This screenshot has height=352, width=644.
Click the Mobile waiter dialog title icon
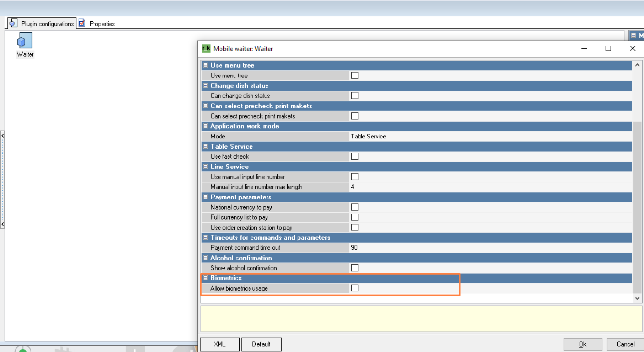point(206,48)
